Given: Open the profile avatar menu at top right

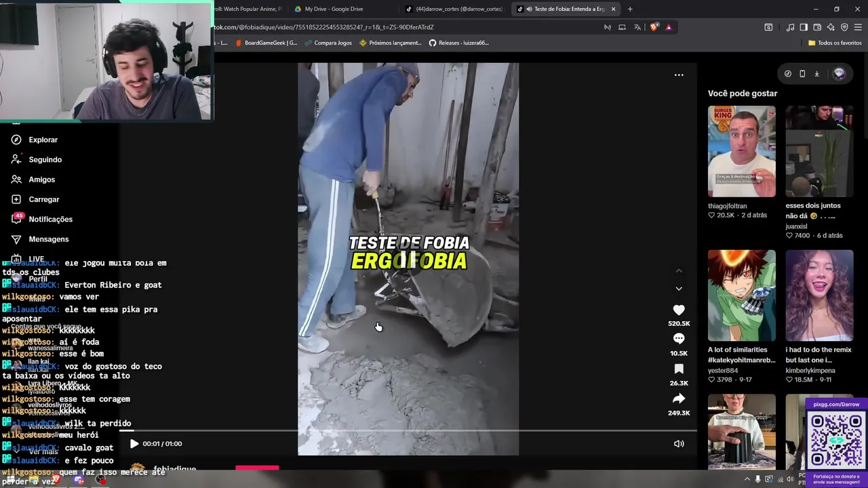Looking at the screenshot, I should [x=840, y=74].
